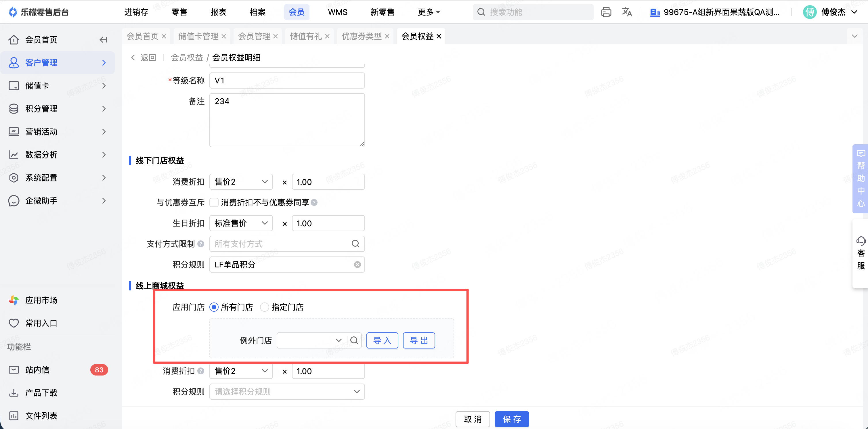Viewport: 868px width, 429px height.
Task: Click the language translate icon
Action: (626, 12)
